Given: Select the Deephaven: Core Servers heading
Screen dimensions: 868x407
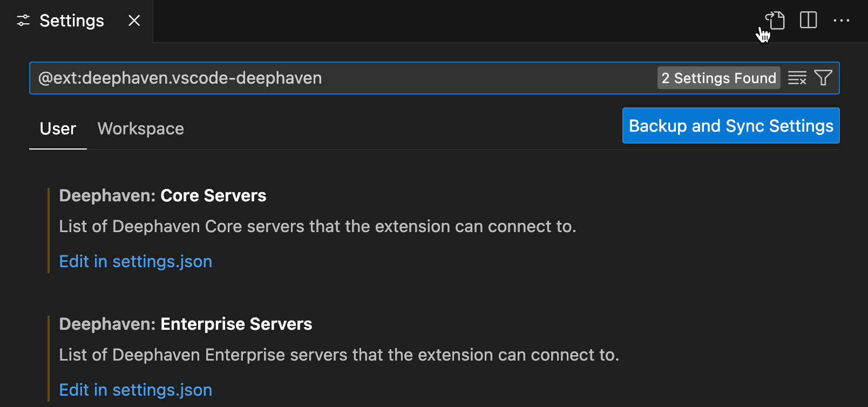Looking at the screenshot, I should click(x=162, y=195).
